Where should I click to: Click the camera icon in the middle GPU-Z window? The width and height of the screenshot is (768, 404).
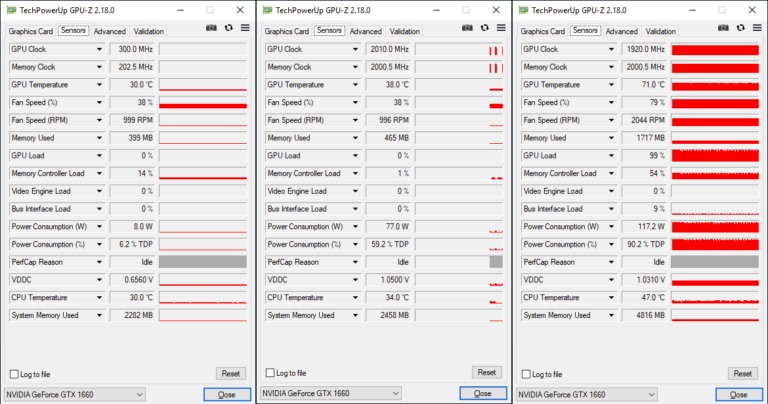[x=466, y=30]
